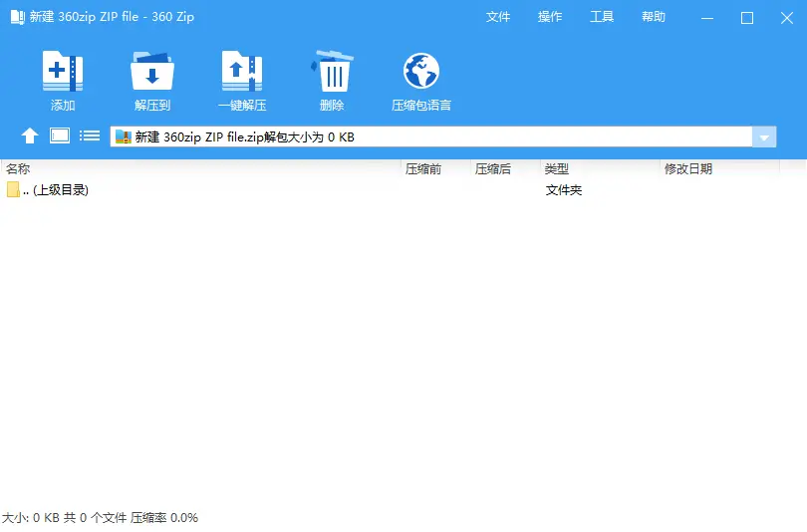This screenshot has width=807, height=532.
Task: Click the zip file icon in the address bar
Action: click(x=124, y=136)
